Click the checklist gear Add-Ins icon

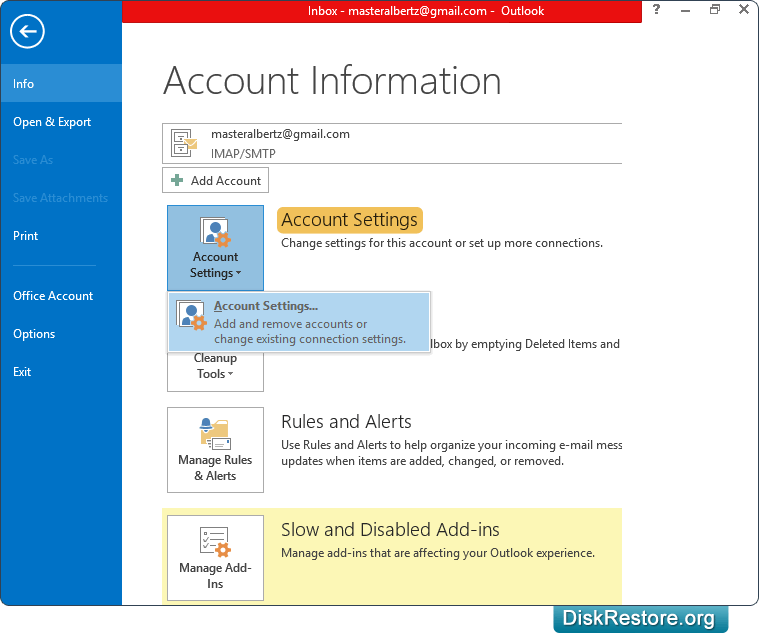[215, 542]
